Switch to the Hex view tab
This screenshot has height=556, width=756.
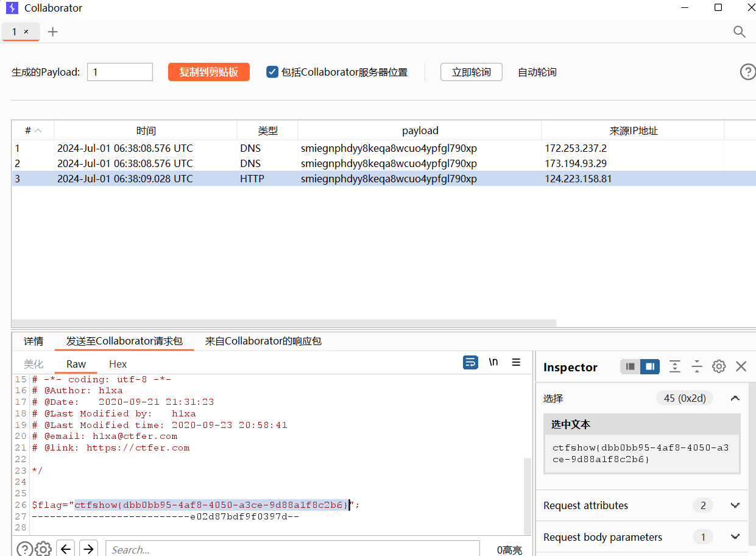[118, 364]
